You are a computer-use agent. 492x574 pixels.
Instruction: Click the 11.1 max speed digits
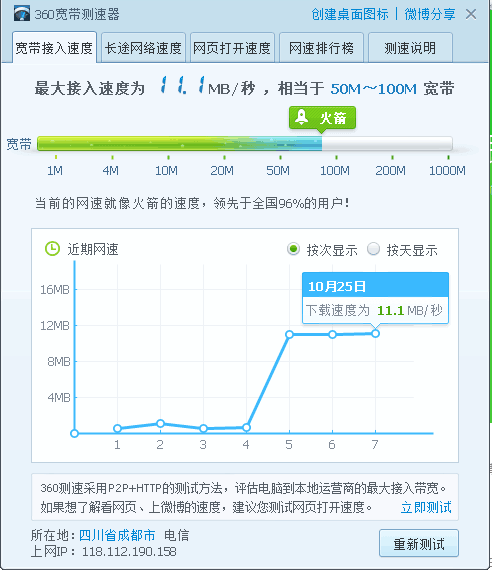pos(183,85)
